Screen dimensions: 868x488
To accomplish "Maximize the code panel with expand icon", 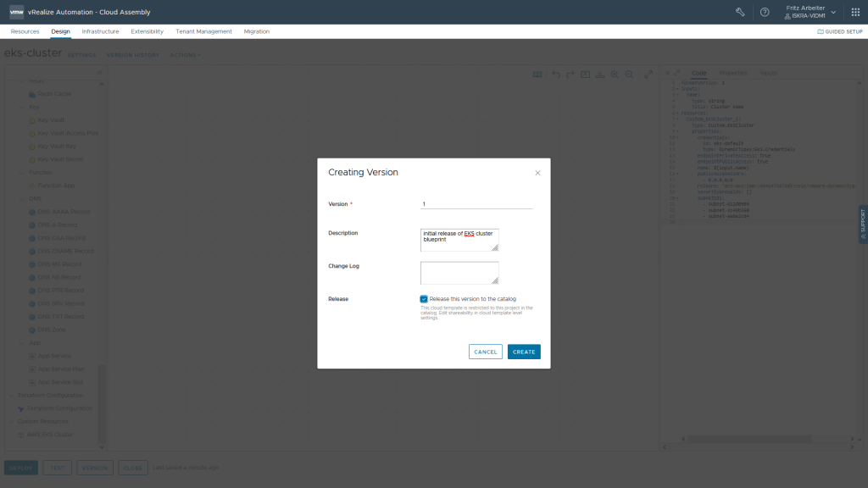I will (x=677, y=73).
